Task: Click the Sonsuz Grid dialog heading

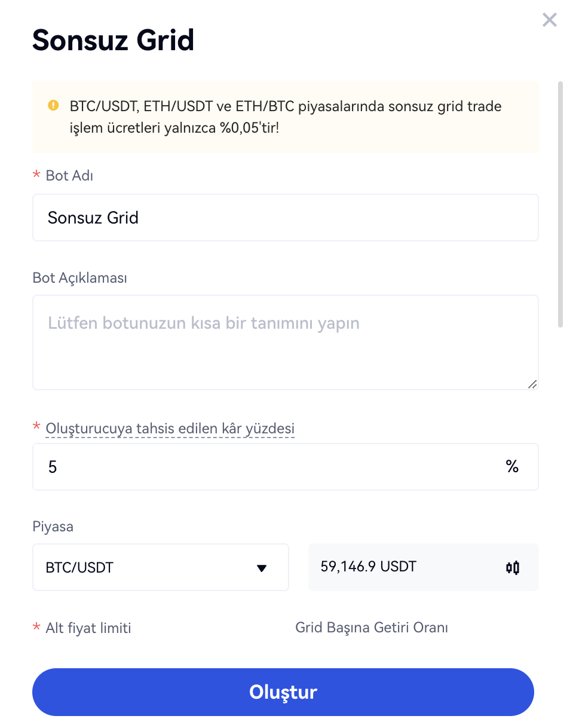Action: click(114, 40)
